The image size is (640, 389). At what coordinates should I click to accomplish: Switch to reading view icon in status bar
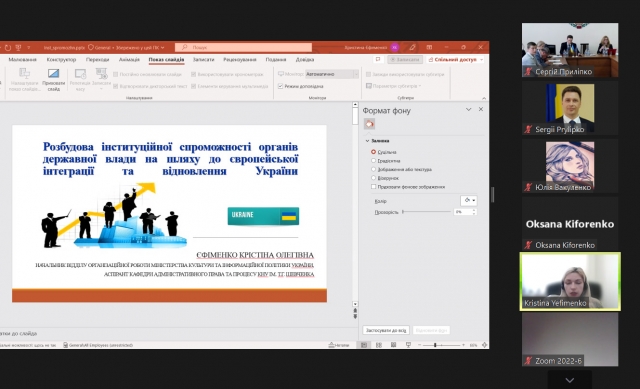coord(393,345)
